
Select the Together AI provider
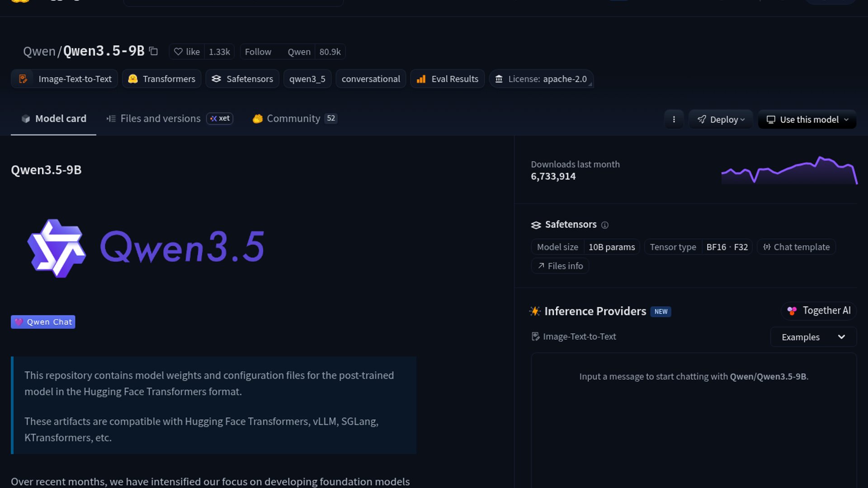819,311
